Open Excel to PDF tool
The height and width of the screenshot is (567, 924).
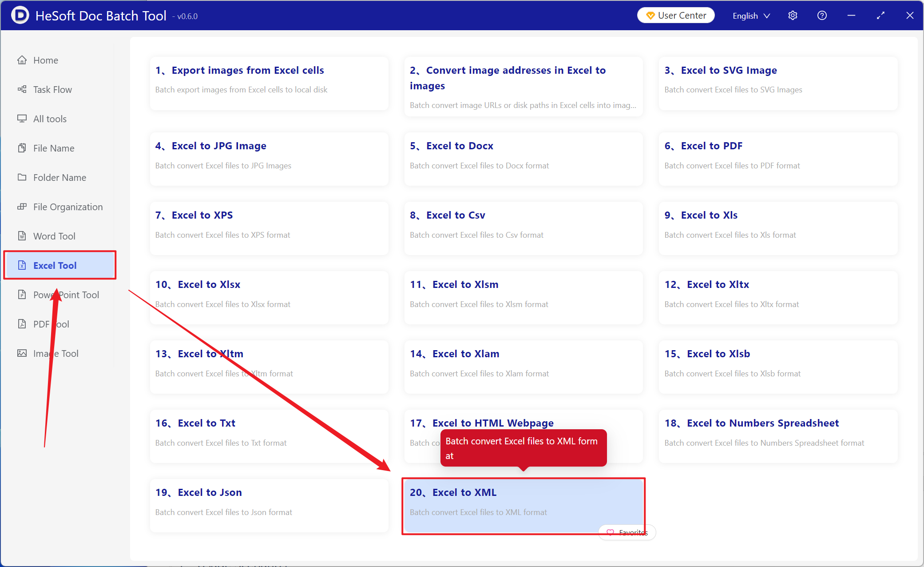click(778, 159)
